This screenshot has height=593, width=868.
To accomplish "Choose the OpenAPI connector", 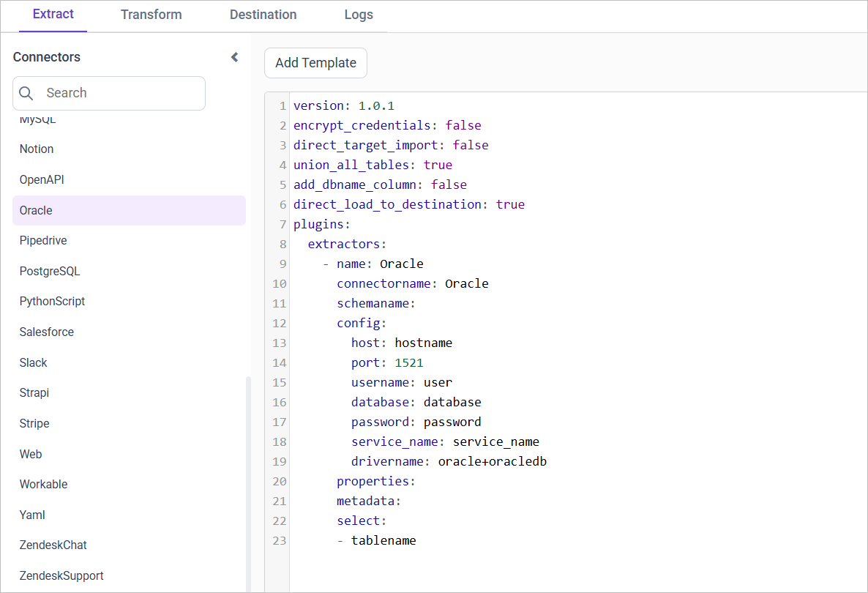I will click(40, 179).
